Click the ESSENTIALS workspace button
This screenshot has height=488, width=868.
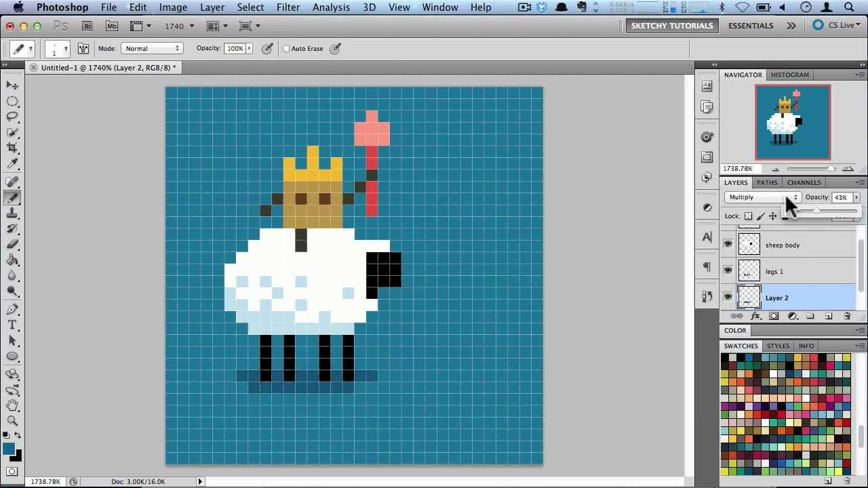point(750,25)
